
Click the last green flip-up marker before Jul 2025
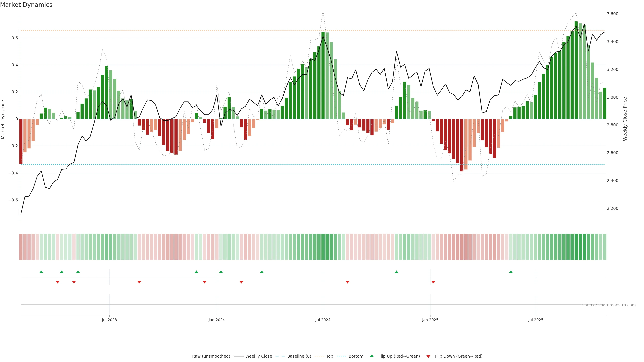(511, 272)
